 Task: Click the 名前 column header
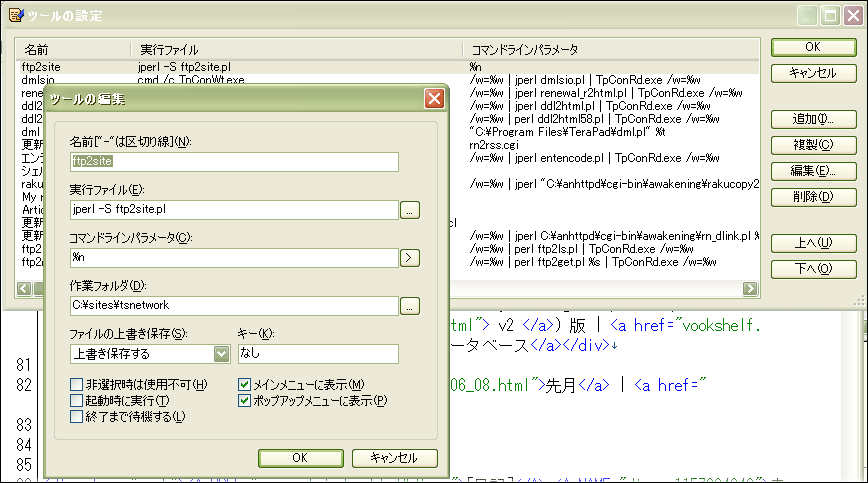(x=73, y=50)
